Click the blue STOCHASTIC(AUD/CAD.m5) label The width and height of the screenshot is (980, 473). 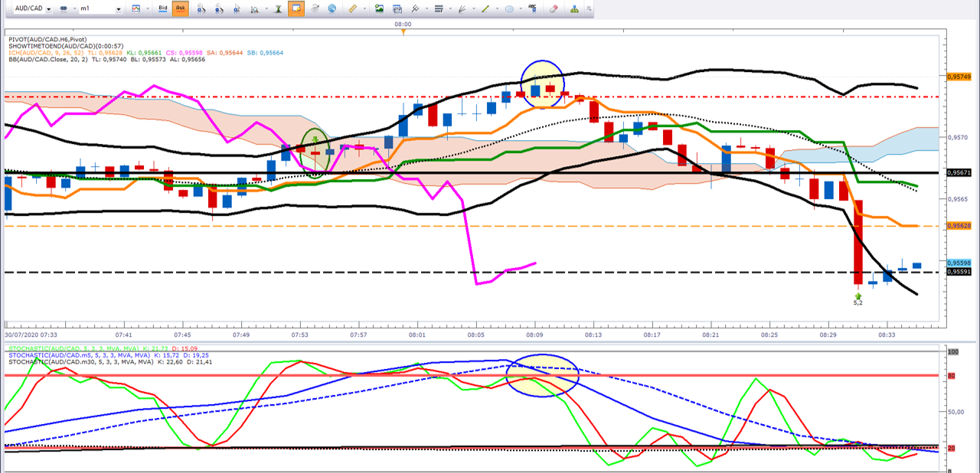78,355
